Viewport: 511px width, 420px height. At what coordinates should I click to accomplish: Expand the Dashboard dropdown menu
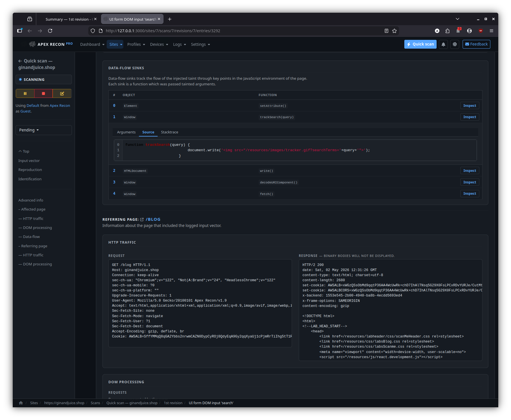[92, 44]
